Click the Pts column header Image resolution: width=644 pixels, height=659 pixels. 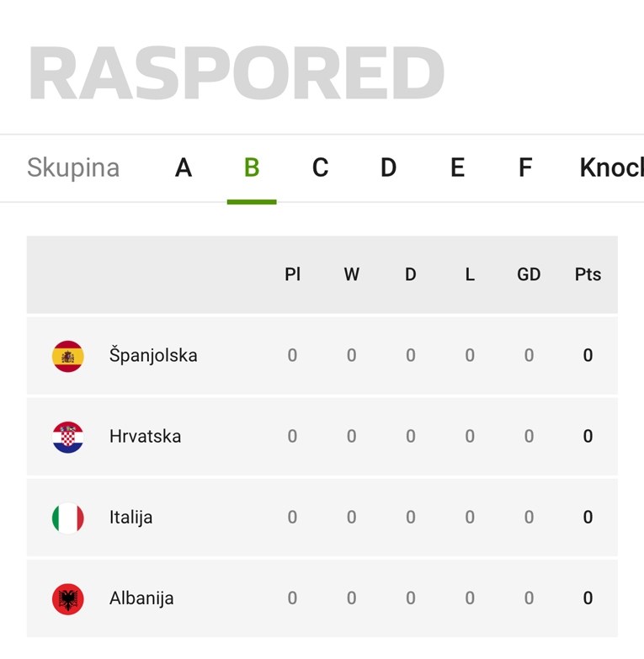(x=588, y=274)
